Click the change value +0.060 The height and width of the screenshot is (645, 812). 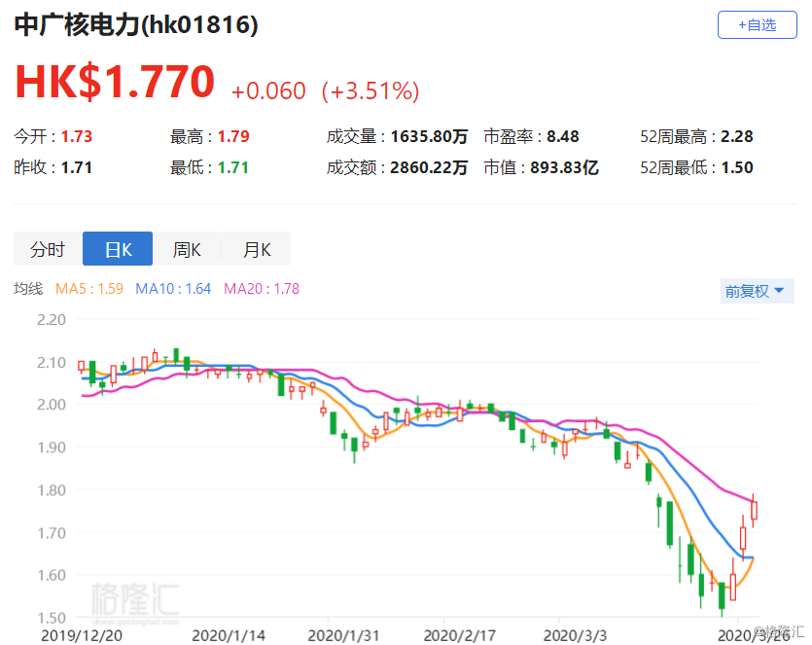268,91
